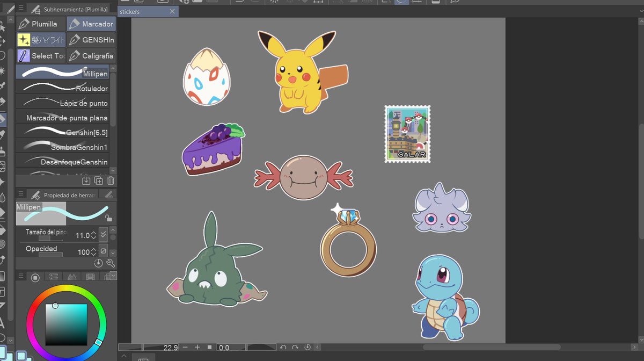The image size is (644, 361).
Task: Select the Fill bucket tool
Action: (2, 230)
